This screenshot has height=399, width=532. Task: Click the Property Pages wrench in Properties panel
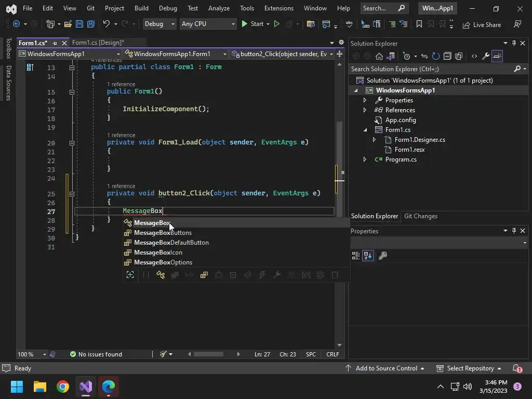point(383,256)
